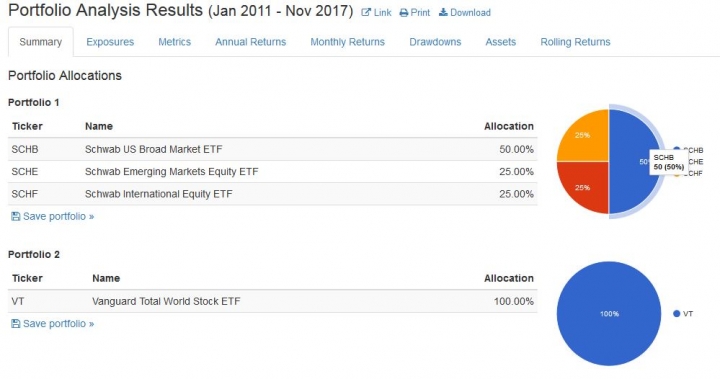This screenshot has height=379, width=720.
Task: Click Portfolio 2 save floppy icon
Action: click(16, 324)
